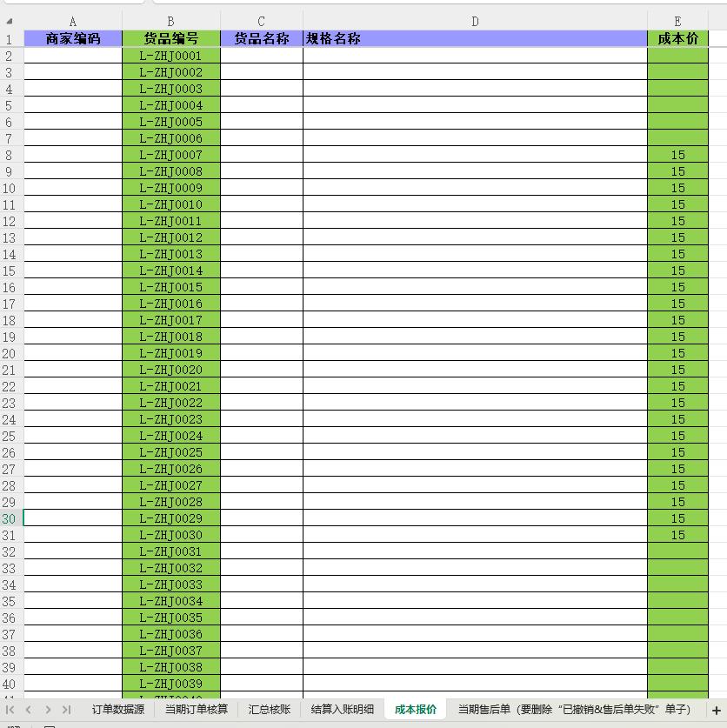Click the 规格名称 cell in the L-ZHJ0012 row
Screen dimensions: 727x728
475,237
